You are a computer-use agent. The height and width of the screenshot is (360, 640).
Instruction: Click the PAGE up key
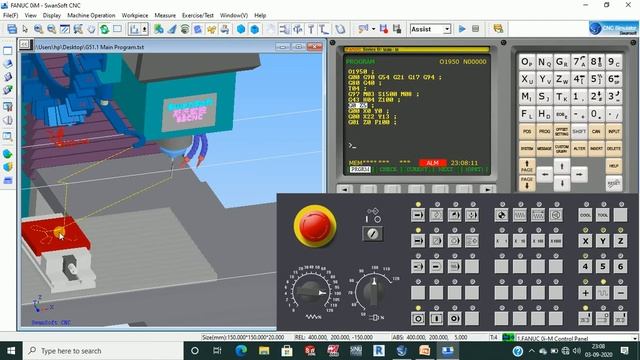(527, 166)
